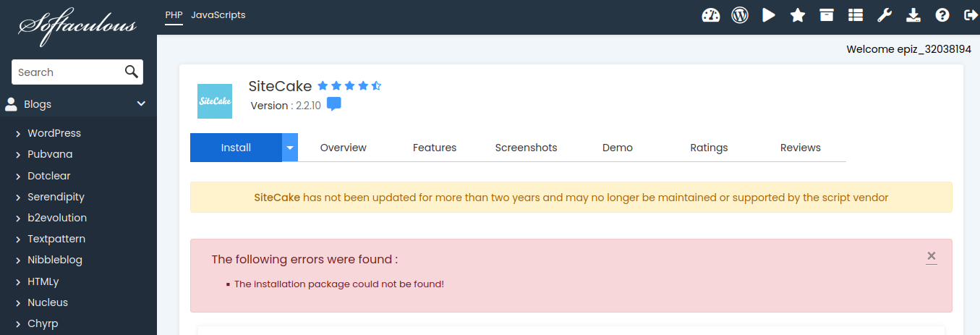Click the WordPress manager icon
This screenshot has height=335, width=980.
click(739, 15)
